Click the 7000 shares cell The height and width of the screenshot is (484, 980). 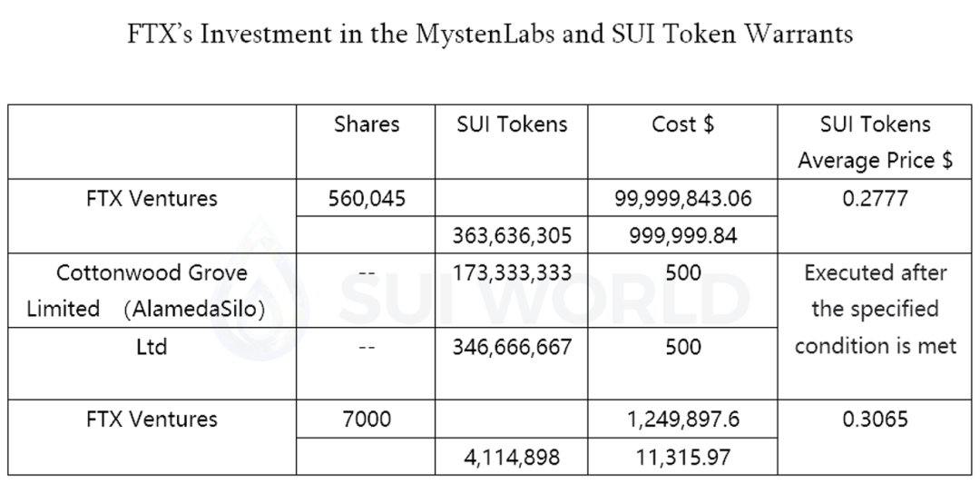(x=367, y=419)
